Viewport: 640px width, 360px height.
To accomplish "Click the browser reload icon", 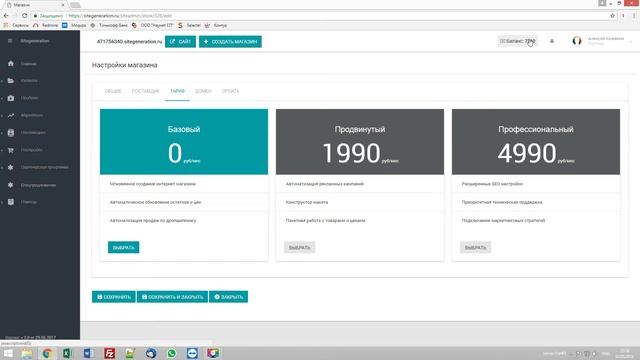I will tap(24, 16).
